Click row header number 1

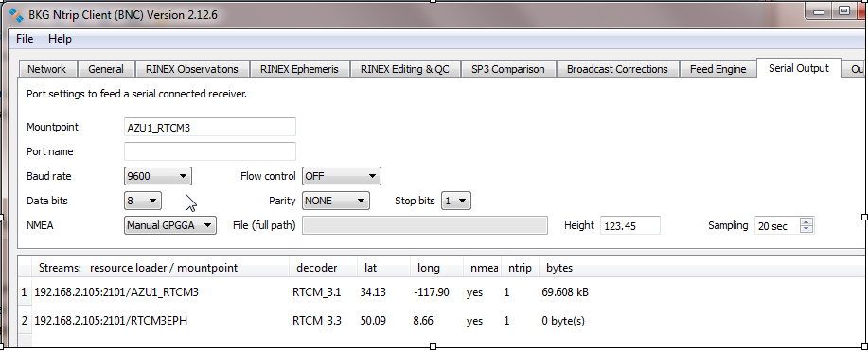pos(25,292)
